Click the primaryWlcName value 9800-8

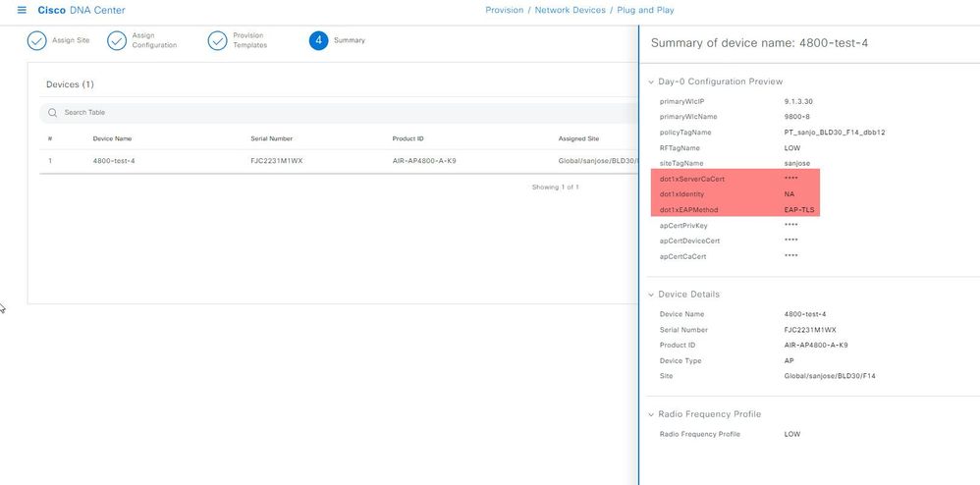[x=797, y=117]
